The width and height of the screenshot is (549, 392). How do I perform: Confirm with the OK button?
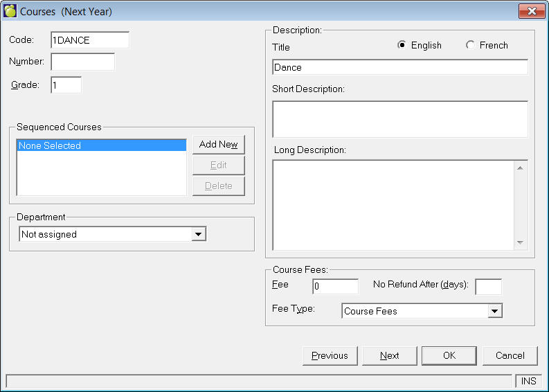point(449,355)
